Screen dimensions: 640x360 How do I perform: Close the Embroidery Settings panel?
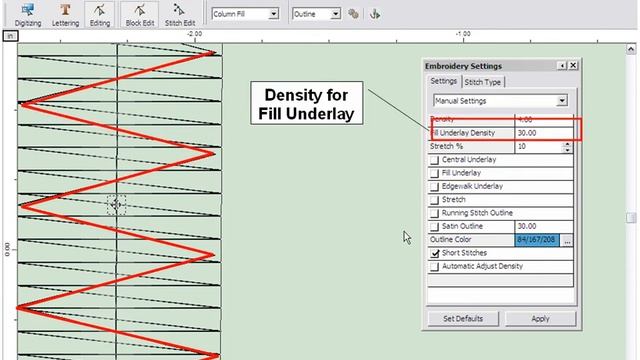(573, 65)
